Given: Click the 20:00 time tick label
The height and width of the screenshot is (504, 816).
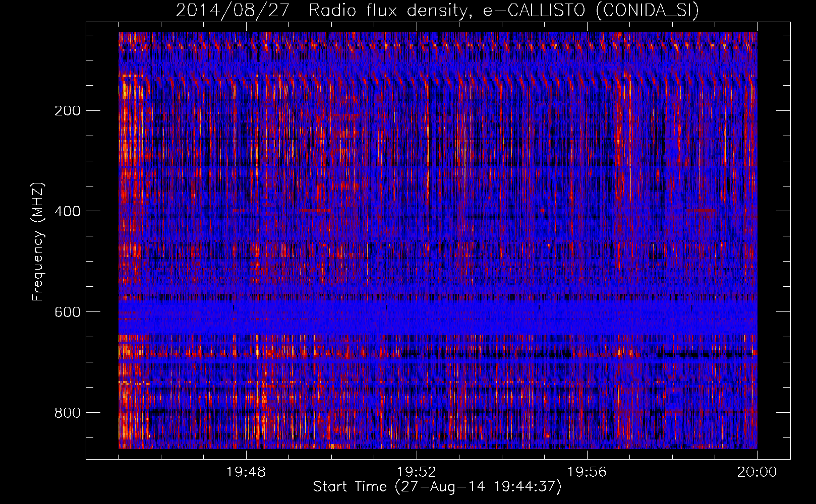Looking at the screenshot, I should [757, 472].
